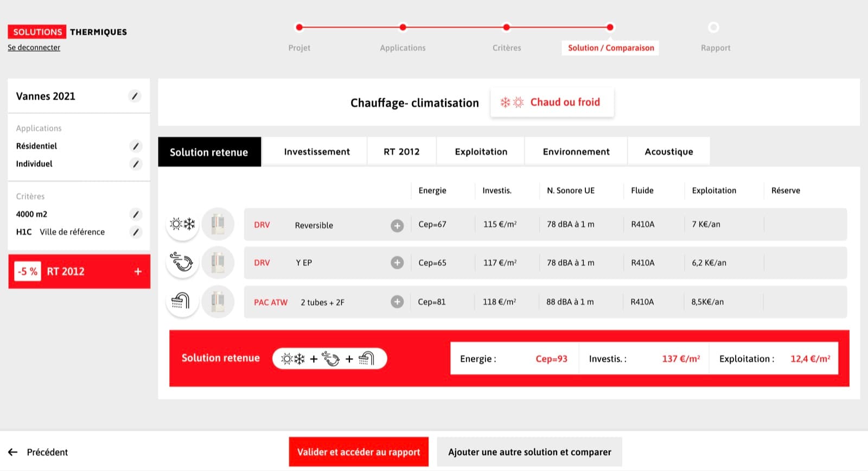Click the ventilation icon in DRV Y EP row

coord(182,263)
